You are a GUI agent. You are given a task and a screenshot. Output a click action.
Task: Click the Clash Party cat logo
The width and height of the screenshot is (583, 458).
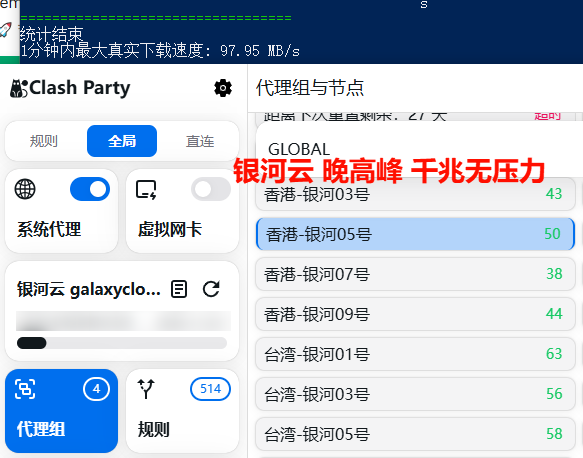tap(19, 88)
